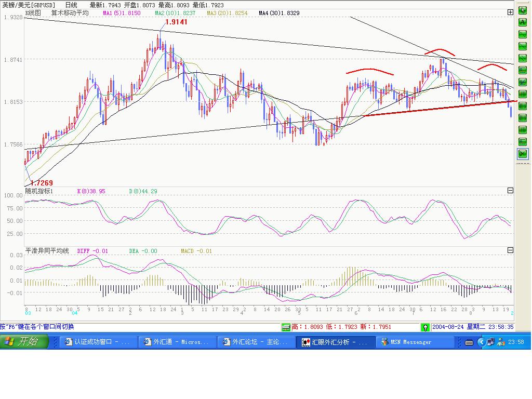The width and height of the screenshot is (532, 399).
Task: Show hidden tray icons arrow
Action: coord(481,342)
